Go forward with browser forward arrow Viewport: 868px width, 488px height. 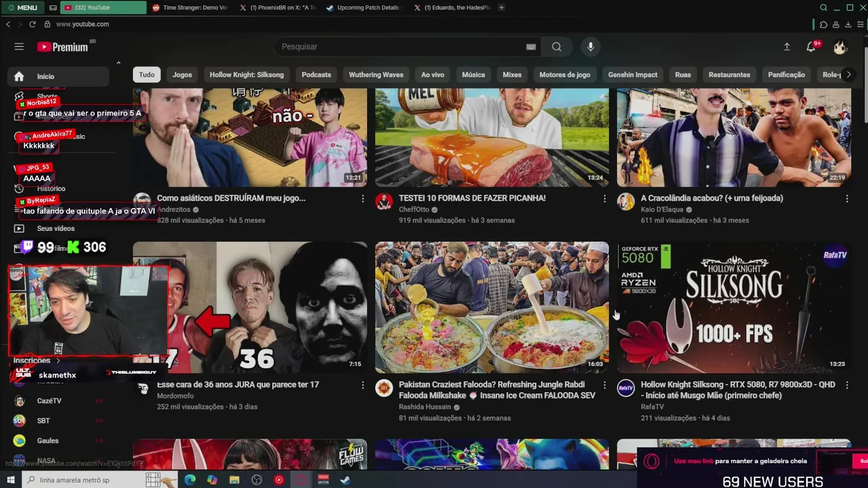point(20,24)
